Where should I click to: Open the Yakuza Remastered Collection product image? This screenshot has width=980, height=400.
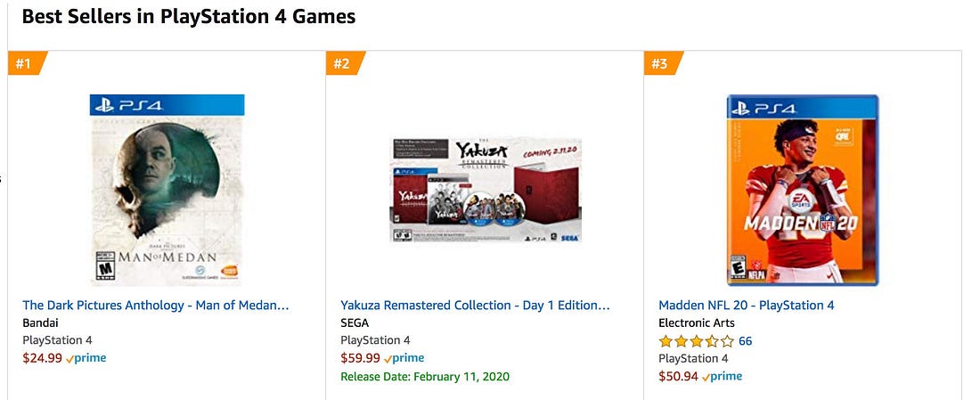486,190
